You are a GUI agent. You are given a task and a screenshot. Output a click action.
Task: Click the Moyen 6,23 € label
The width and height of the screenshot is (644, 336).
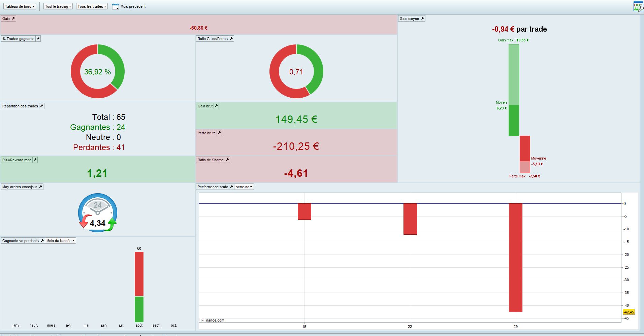[501, 105]
